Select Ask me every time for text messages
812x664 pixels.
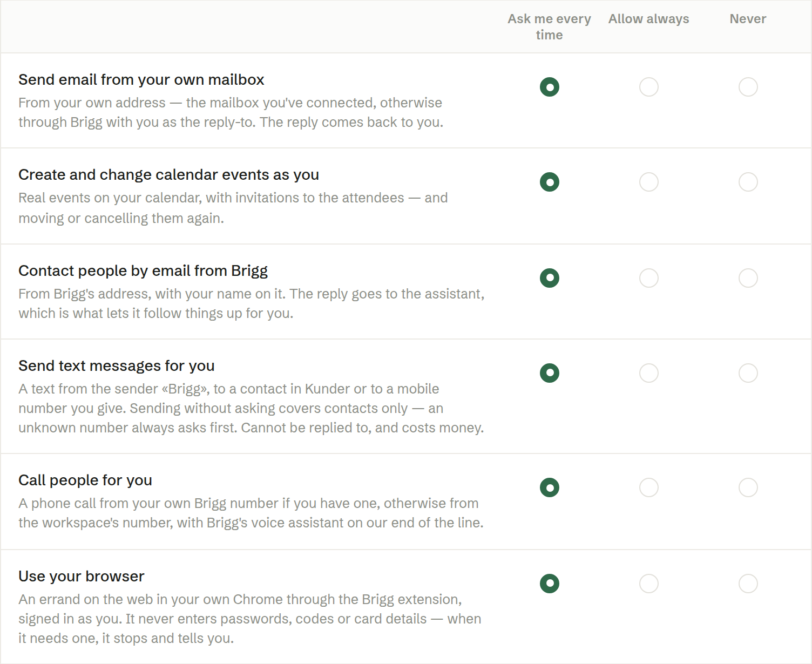tap(549, 373)
